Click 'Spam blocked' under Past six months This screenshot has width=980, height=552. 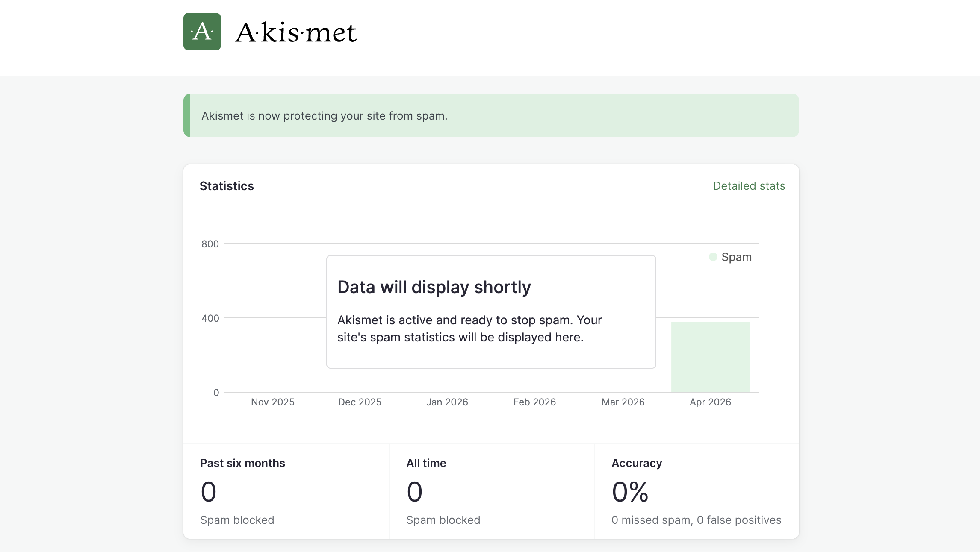(x=237, y=520)
